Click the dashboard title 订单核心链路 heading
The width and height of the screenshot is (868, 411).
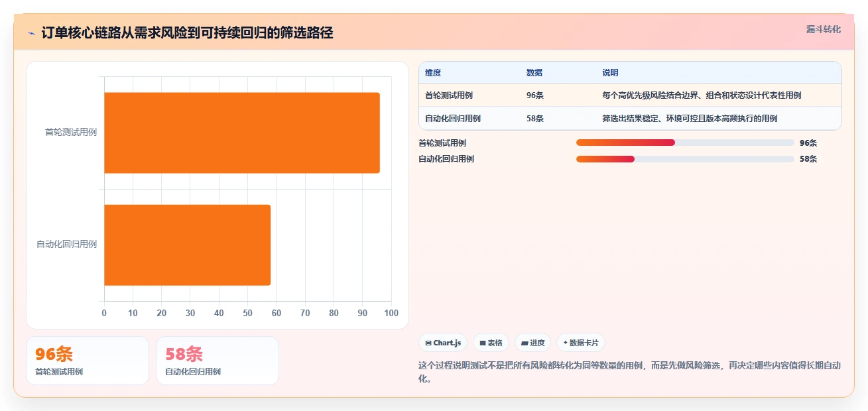pyautogui.click(x=188, y=32)
